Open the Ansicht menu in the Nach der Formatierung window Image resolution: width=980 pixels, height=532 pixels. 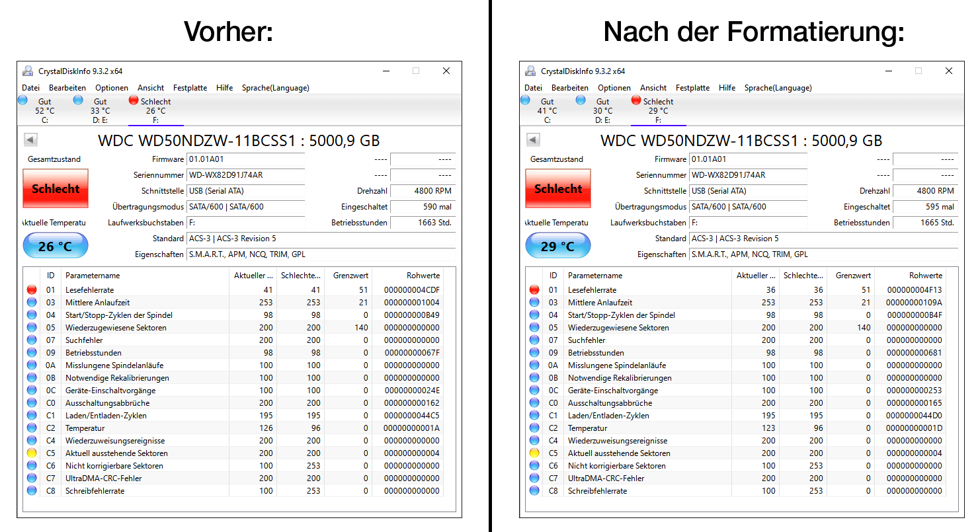653,87
